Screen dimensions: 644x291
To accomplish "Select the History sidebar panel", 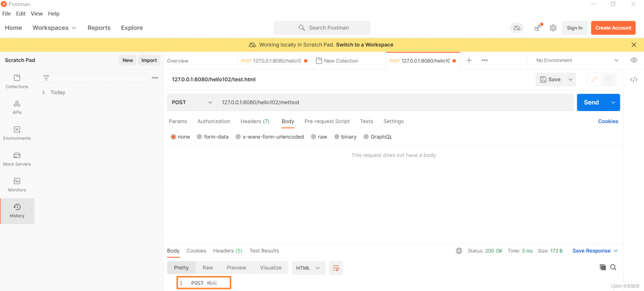I will click(x=17, y=211).
